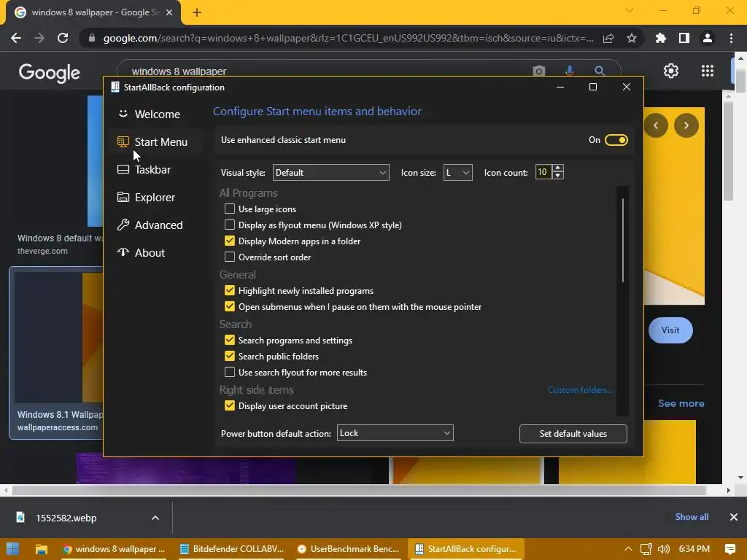
Task: Click the Chrome horizontal scrollbar
Action: (358, 490)
